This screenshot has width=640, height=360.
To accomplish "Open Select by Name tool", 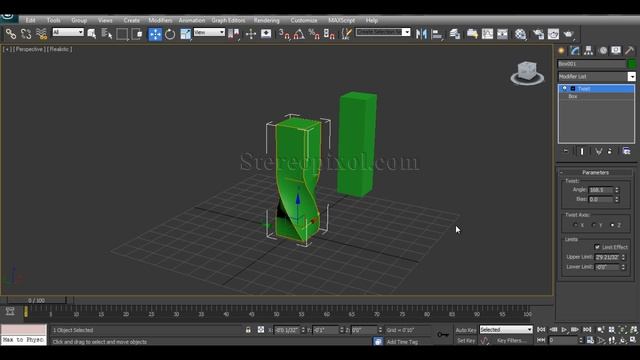I will tap(107, 34).
